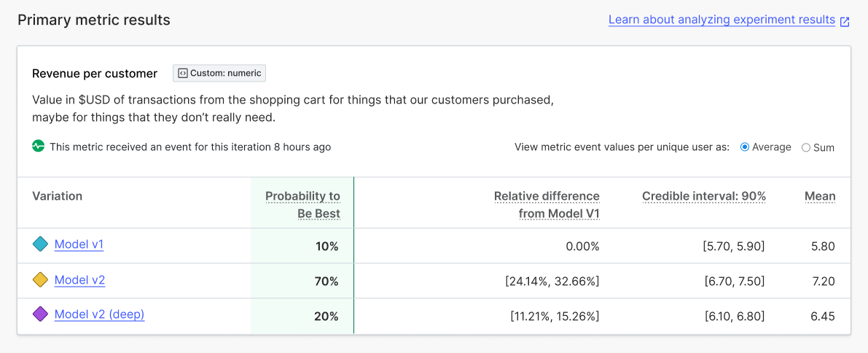
Task: Select the Sum radio button
Action: coord(806,147)
